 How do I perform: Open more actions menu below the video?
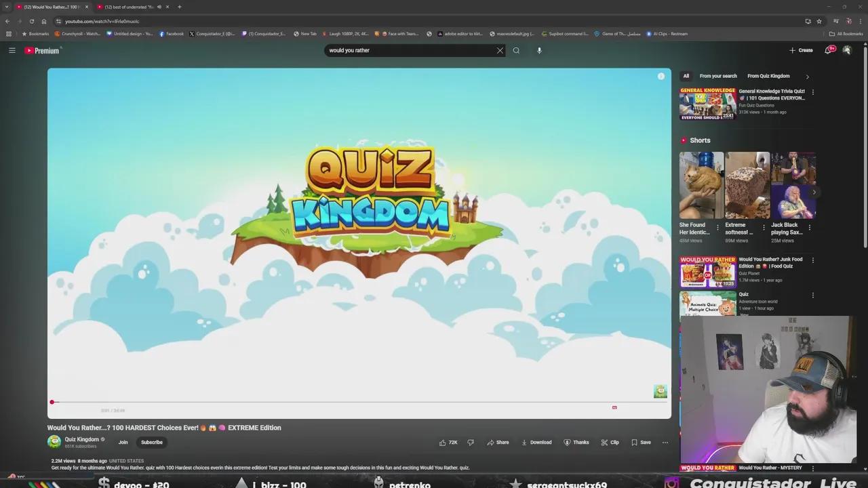point(665,443)
